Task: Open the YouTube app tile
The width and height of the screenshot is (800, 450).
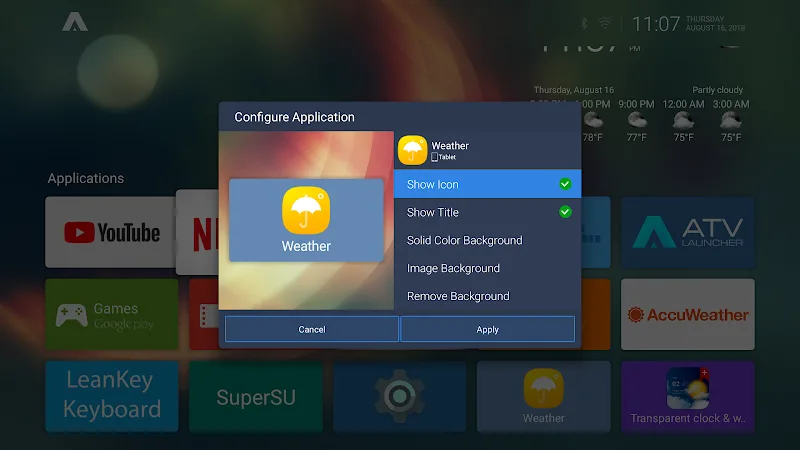Action: (110, 232)
